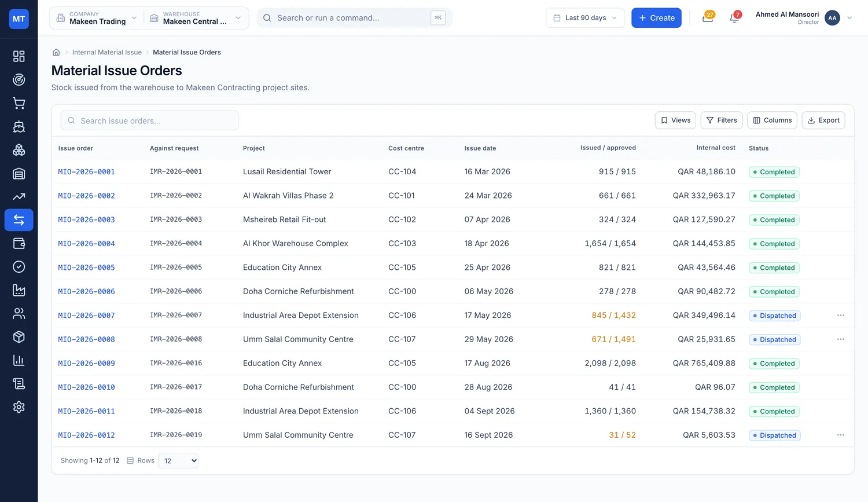Open the transfer arrows icon in sidebar
The image size is (868, 502).
(x=19, y=220)
